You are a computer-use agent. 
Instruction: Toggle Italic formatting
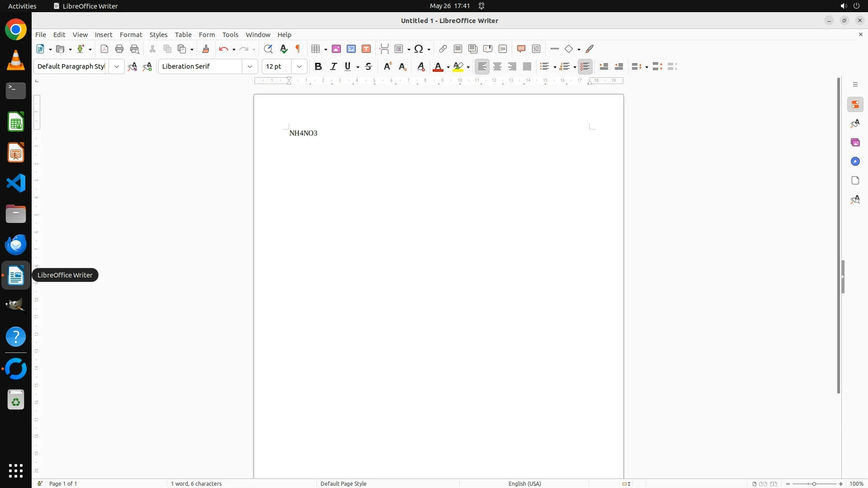tap(334, 66)
